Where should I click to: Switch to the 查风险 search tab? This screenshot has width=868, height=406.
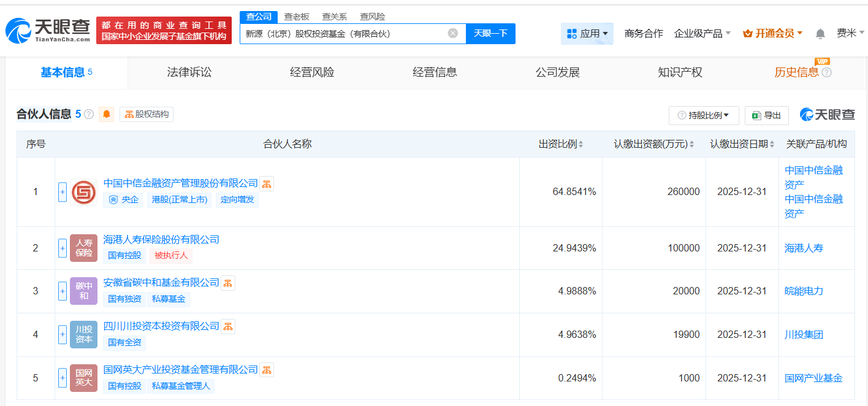pos(373,17)
